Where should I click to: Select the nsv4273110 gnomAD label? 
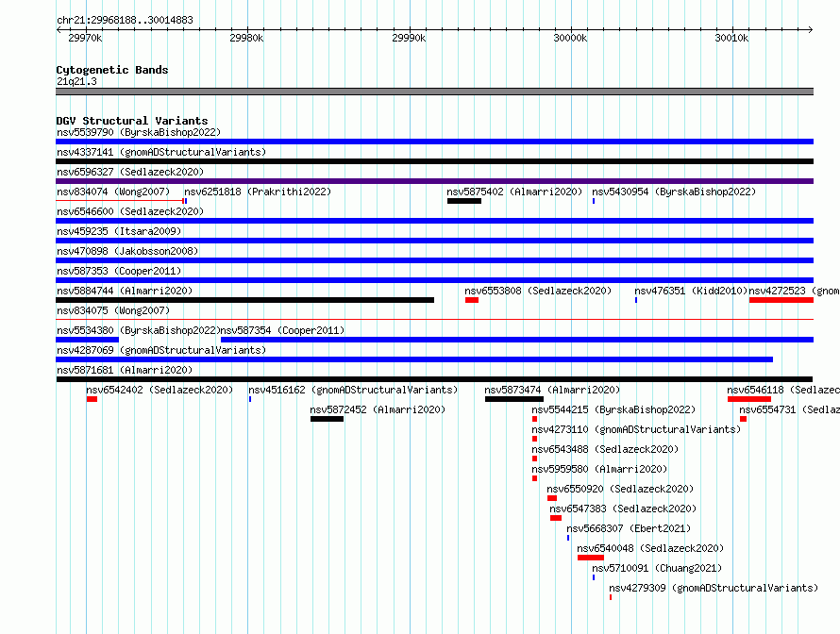pyautogui.click(x=636, y=429)
